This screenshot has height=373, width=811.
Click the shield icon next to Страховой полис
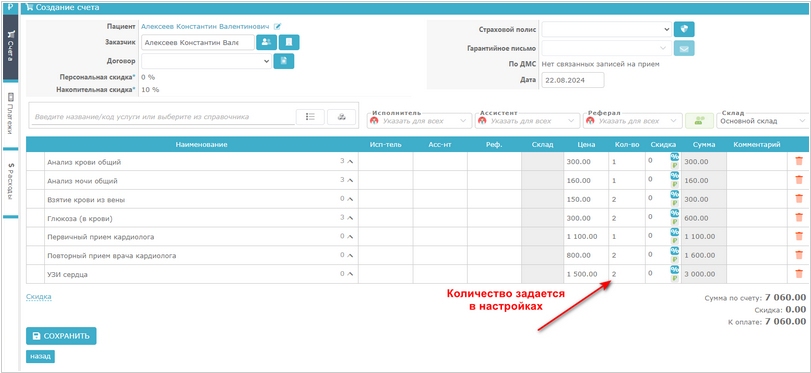pos(684,29)
